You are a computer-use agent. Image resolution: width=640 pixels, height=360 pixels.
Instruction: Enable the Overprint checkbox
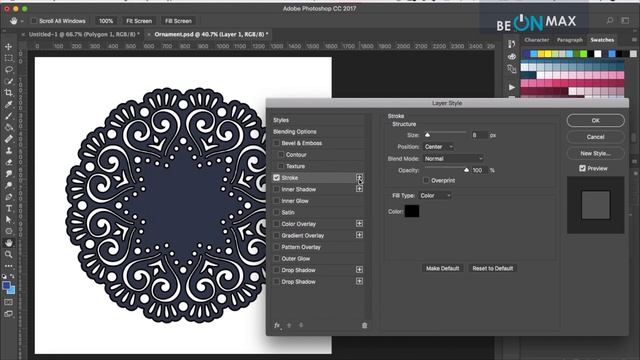[427, 180]
